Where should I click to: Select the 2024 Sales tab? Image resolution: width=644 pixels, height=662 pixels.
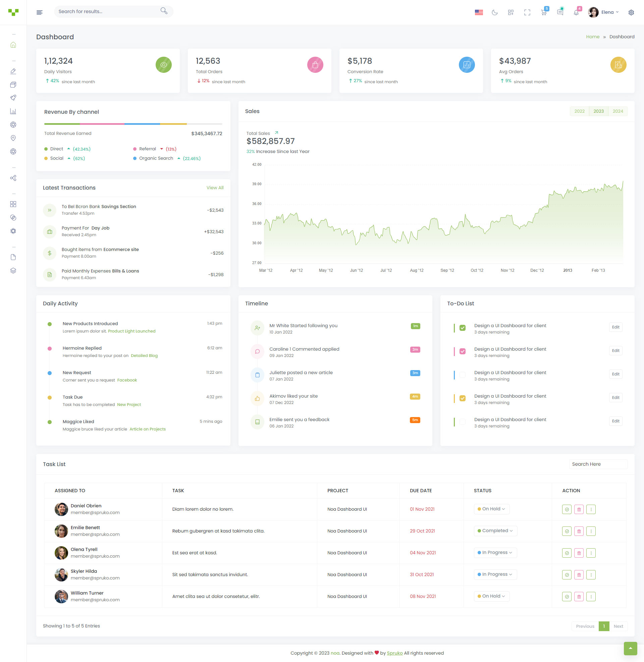pyautogui.click(x=618, y=111)
